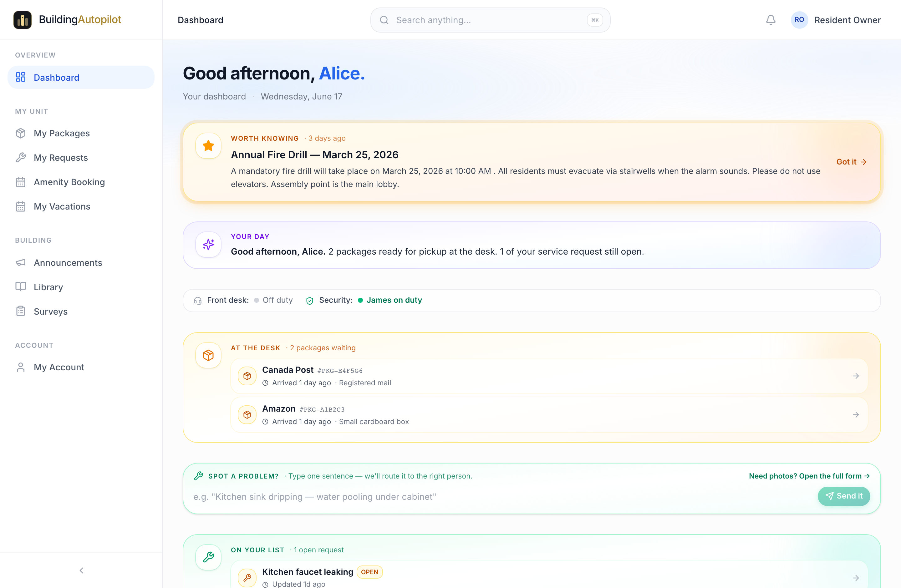Open the notifications bell
This screenshot has height=588, width=901.
point(771,20)
